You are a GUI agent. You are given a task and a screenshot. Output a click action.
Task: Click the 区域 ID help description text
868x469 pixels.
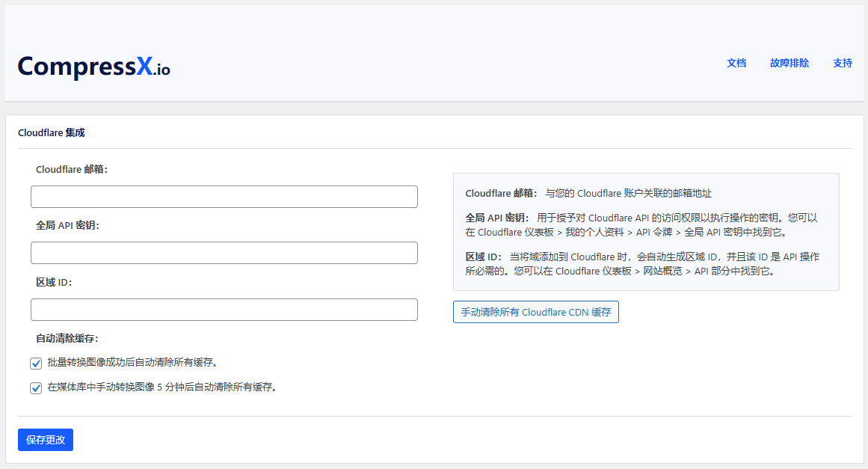tap(643, 263)
